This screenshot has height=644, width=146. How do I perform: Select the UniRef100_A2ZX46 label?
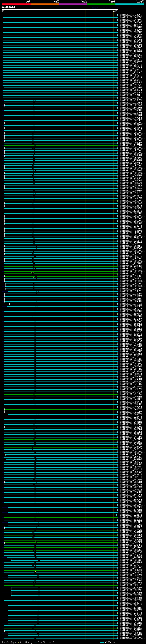coord(131,70)
